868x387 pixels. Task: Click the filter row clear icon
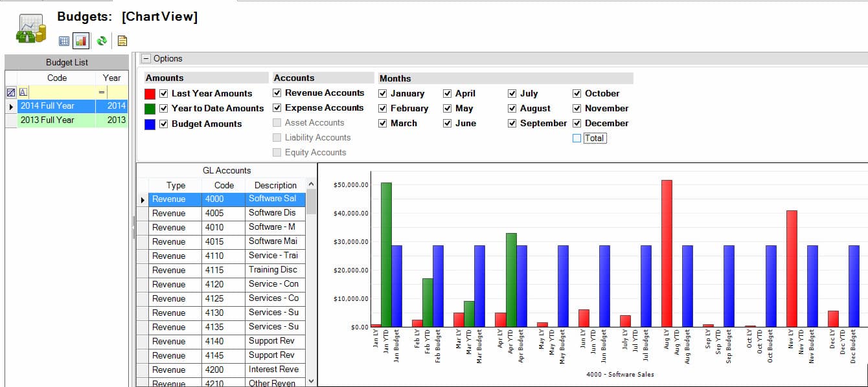[10, 92]
